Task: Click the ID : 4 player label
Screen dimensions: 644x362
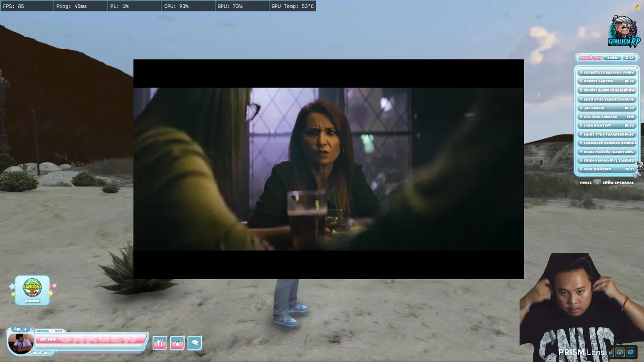Action: [x=20, y=329]
